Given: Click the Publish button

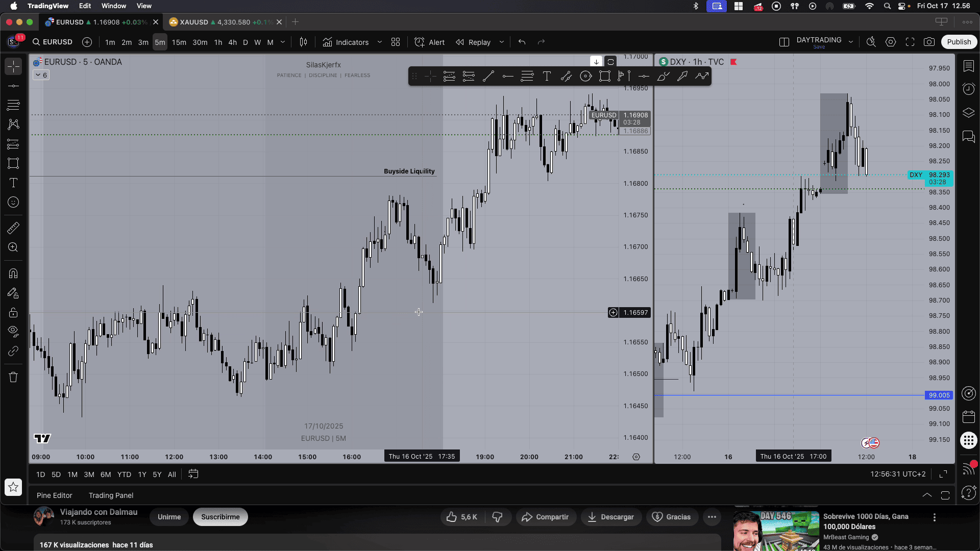Looking at the screenshot, I should (x=959, y=42).
